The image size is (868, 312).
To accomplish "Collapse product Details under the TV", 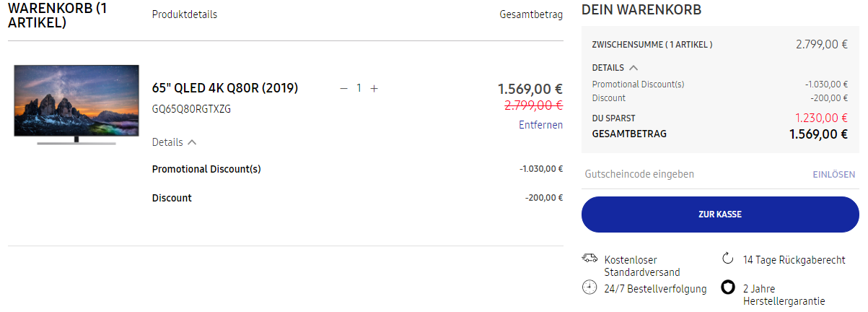I will click(x=174, y=142).
